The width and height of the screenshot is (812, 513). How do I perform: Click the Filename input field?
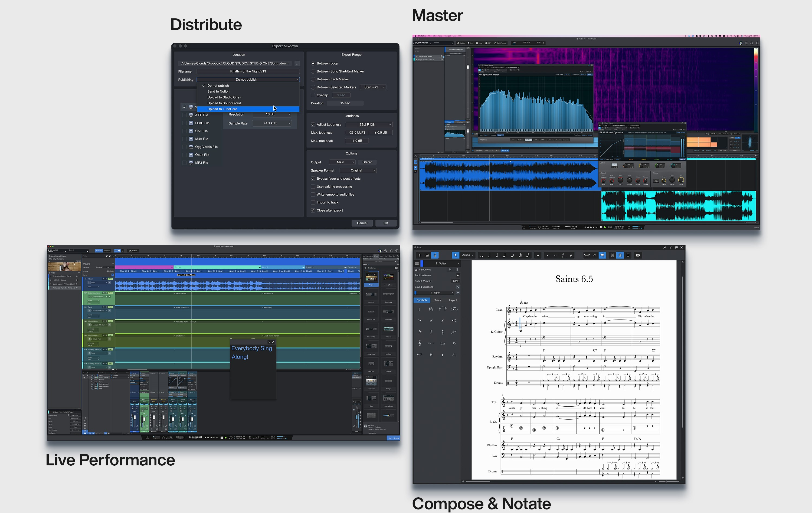click(x=248, y=71)
